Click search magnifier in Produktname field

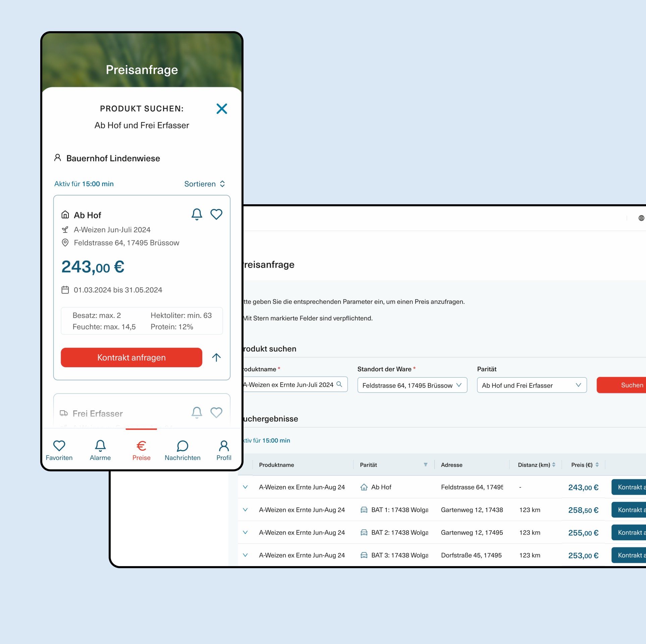point(339,384)
